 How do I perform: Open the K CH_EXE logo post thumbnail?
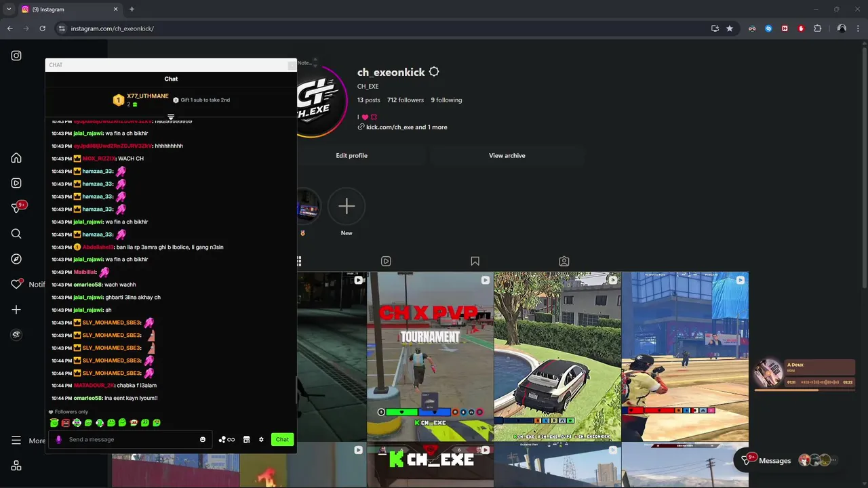point(430,466)
